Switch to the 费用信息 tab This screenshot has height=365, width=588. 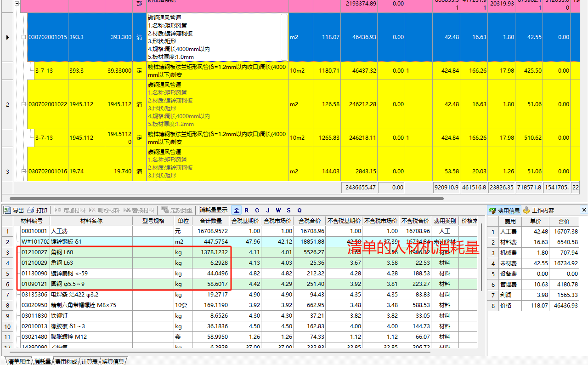tap(504, 210)
